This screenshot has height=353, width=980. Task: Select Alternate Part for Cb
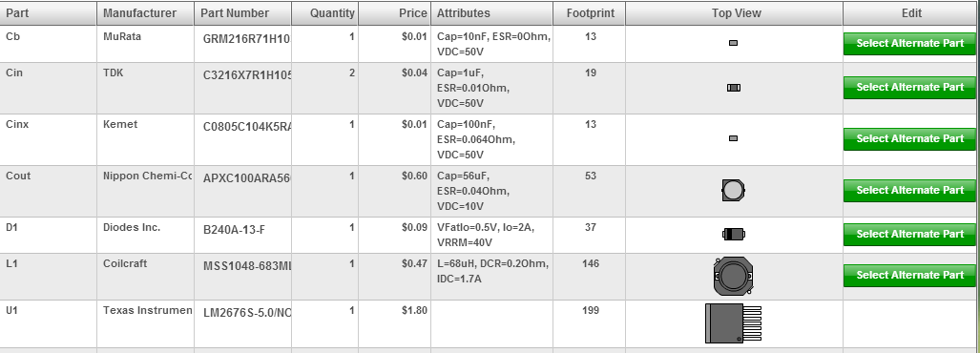tap(909, 44)
